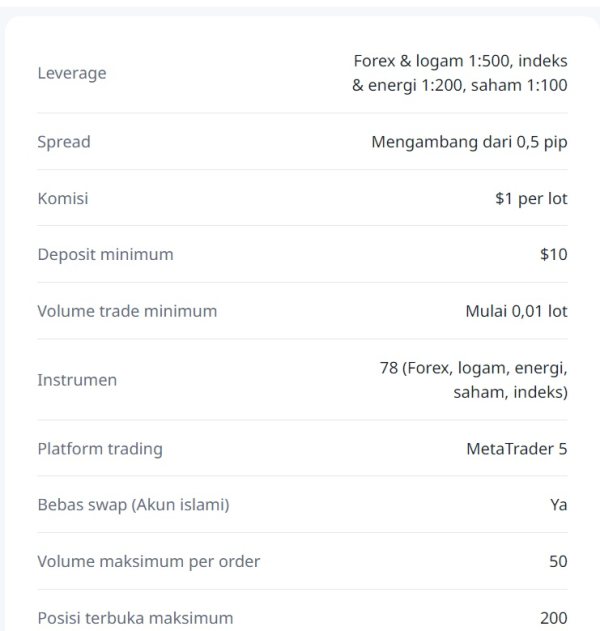Select the $1 per lot value
600x631 pixels.
[x=531, y=198]
